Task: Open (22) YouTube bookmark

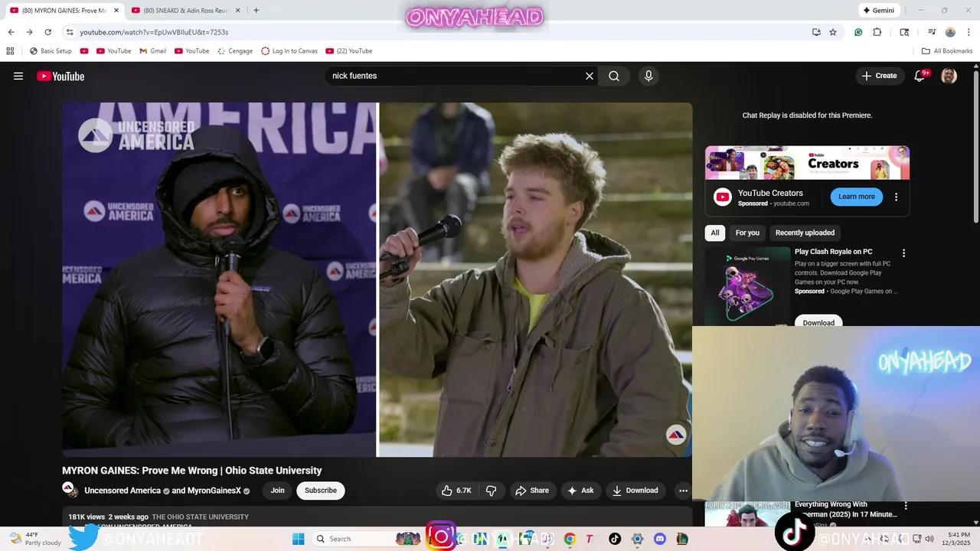Action: pos(349,51)
